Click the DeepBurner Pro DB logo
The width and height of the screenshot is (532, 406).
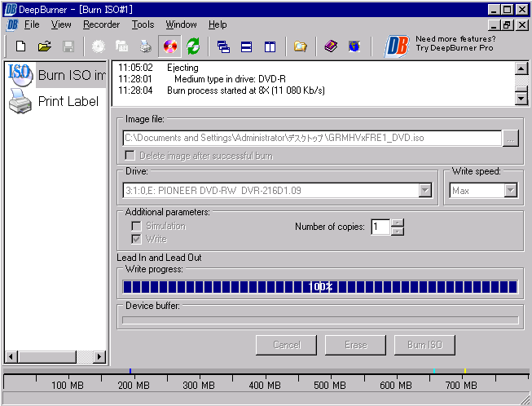[396, 46]
